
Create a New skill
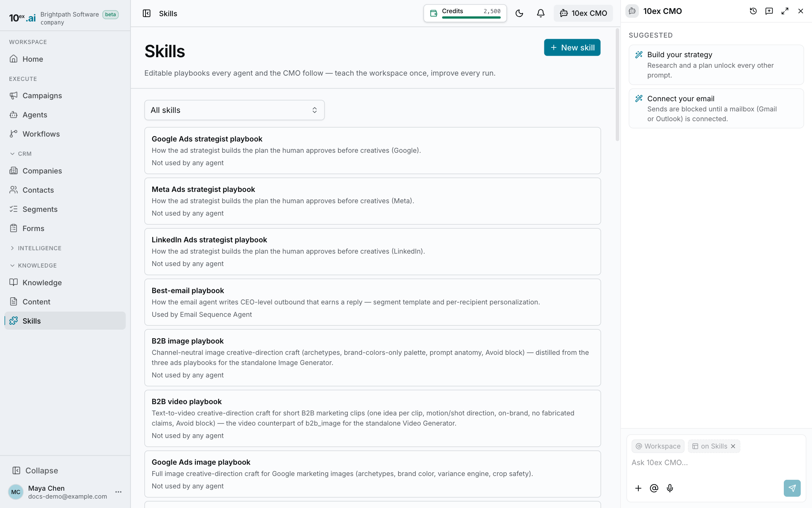[572, 47]
